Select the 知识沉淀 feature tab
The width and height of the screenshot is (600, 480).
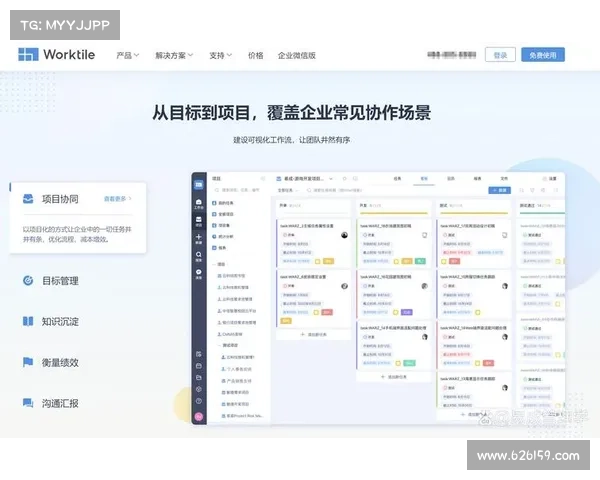point(51,321)
